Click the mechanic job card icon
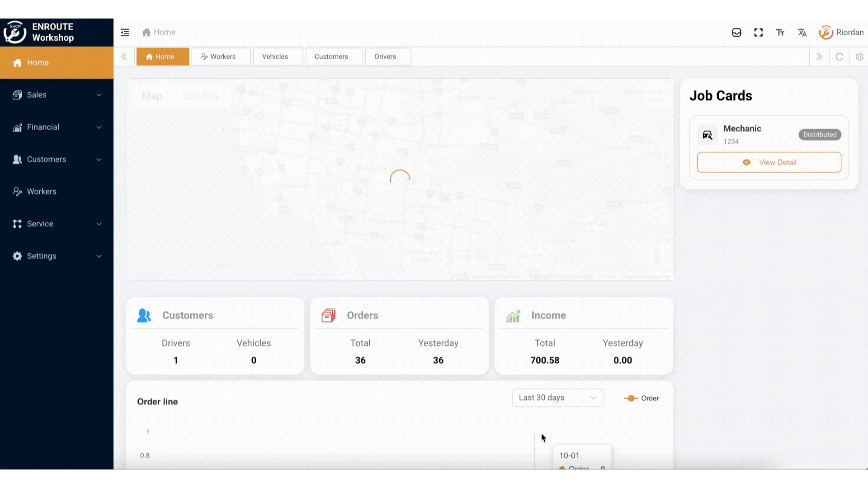This screenshot has width=868, height=488. tap(707, 134)
